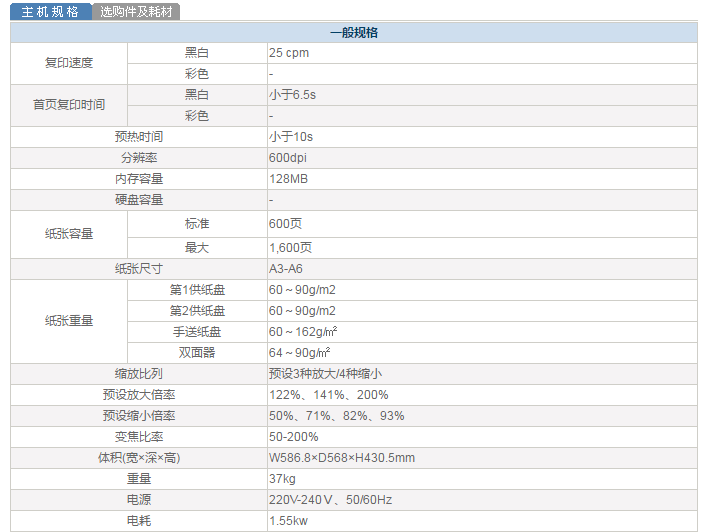Switch to the 主机规格 tab
710x532 pixels.
pos(51,12)
